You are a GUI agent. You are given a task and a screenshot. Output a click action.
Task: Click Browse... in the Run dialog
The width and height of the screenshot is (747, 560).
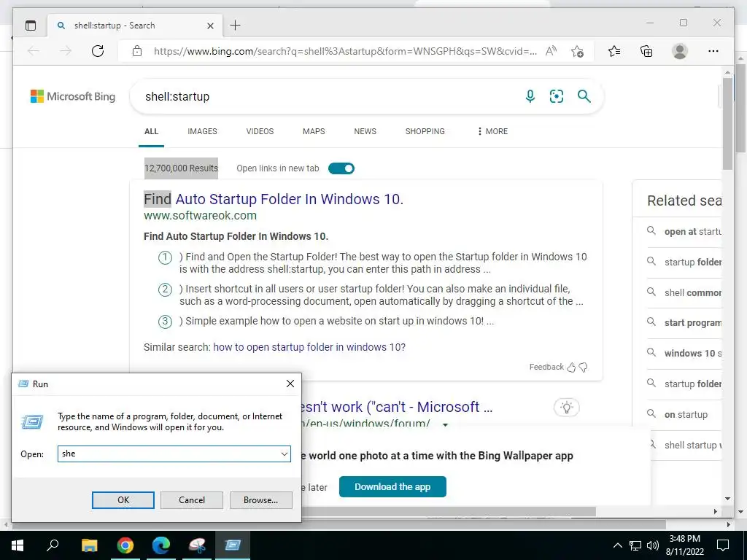(260, 500)
